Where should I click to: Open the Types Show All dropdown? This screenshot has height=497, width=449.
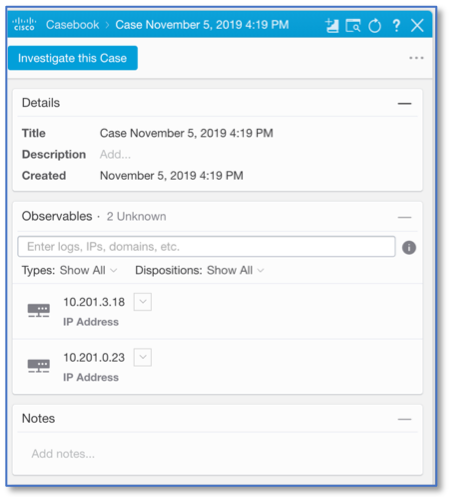pos(88,270)
